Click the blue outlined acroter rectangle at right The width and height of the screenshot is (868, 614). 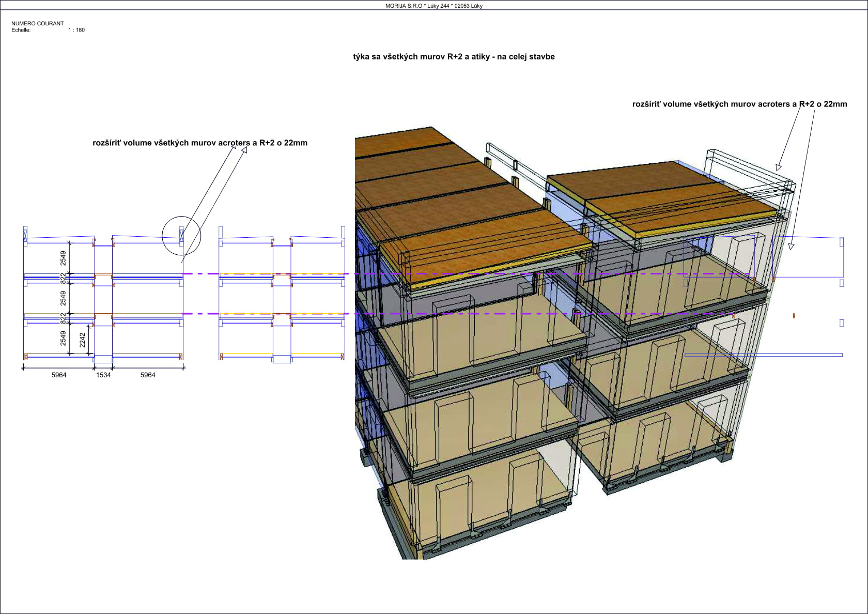808,257
